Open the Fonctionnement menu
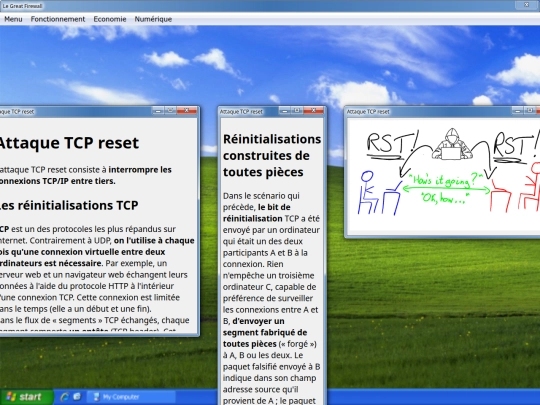540x405 pixels. tap(58, 19)
